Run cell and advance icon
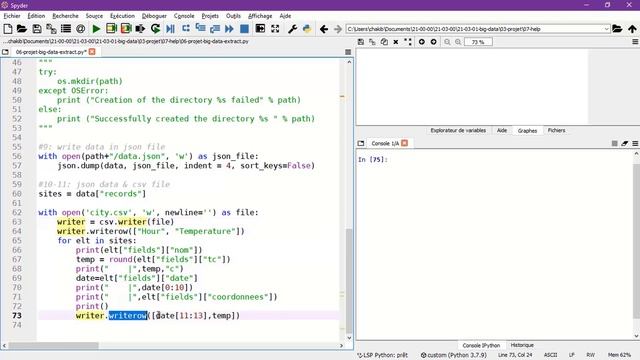640x360 pixels. [x=126, y=29]
